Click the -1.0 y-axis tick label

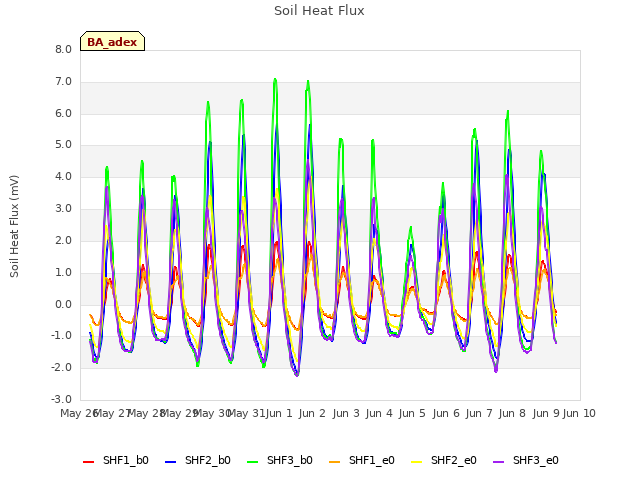pos(61,336)
